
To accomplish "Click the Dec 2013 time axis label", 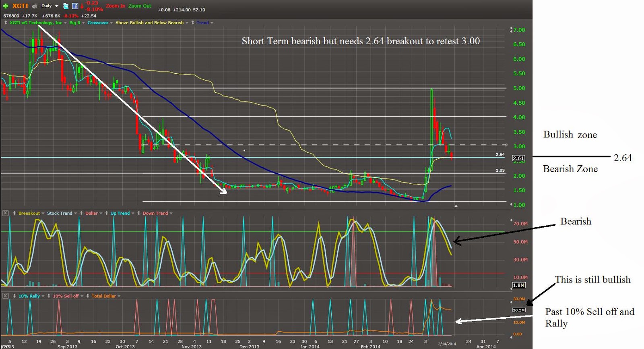I will (250, 347).
